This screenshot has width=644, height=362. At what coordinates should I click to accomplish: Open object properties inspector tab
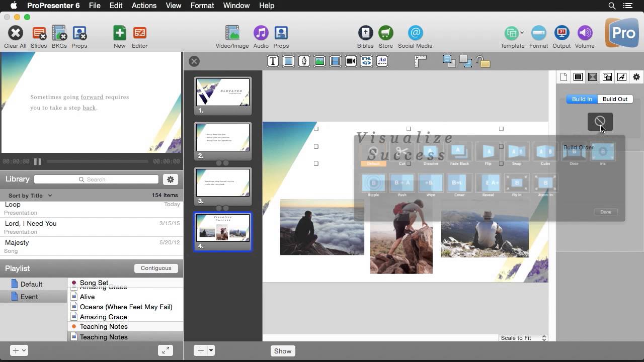[x=607, y=77]
